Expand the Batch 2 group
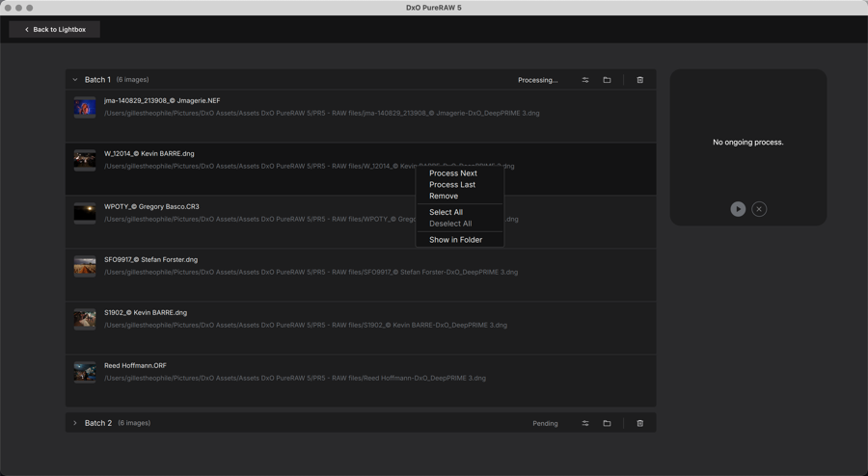Image resolution: width=868 pixels, height=476 pixels. coord(74,423)
